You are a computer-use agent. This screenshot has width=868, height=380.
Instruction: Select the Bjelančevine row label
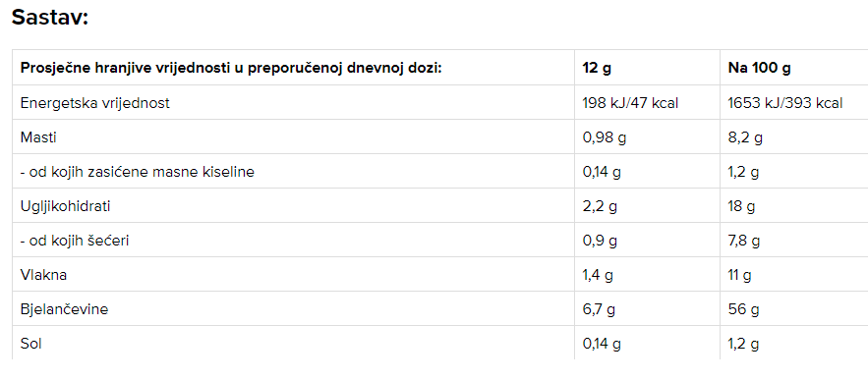point(64,309)
